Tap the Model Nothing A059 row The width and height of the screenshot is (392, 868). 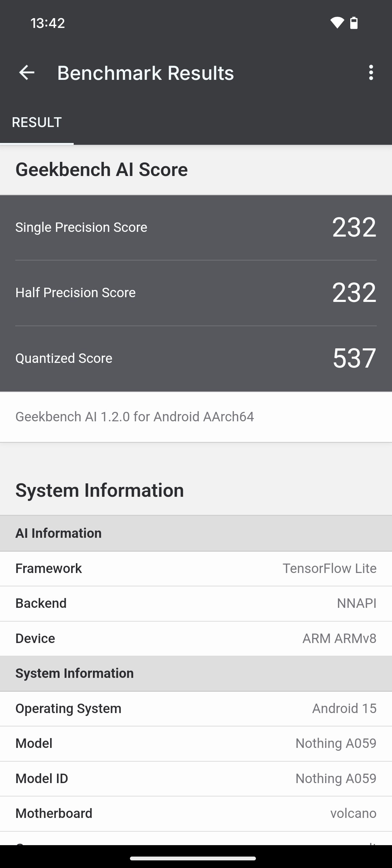tap(196, 743)
